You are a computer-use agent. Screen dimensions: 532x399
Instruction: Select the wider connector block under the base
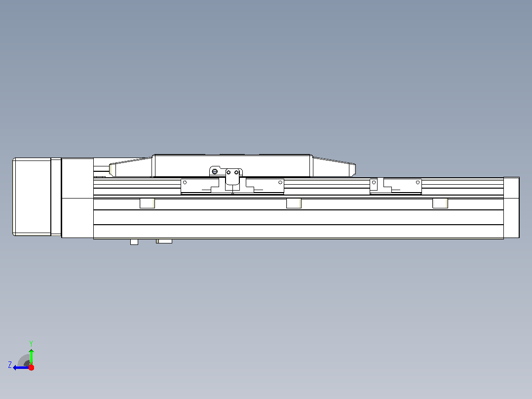click(x=164, y=241)
